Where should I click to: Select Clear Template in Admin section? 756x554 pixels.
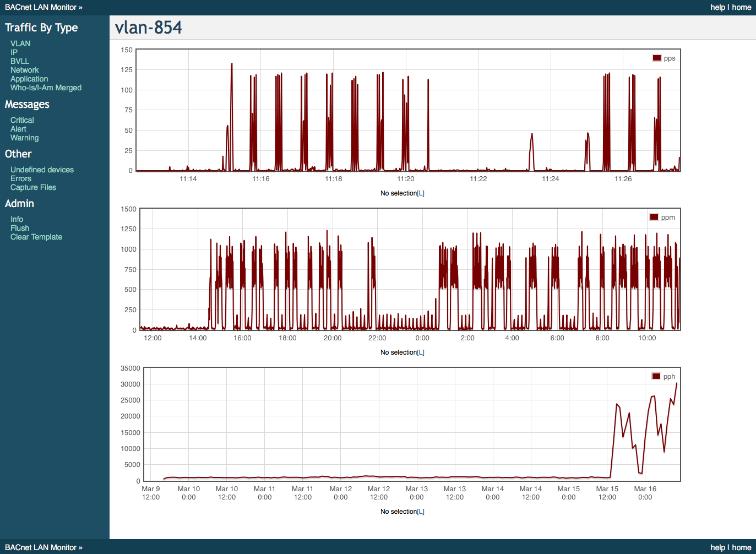(36, 237)
